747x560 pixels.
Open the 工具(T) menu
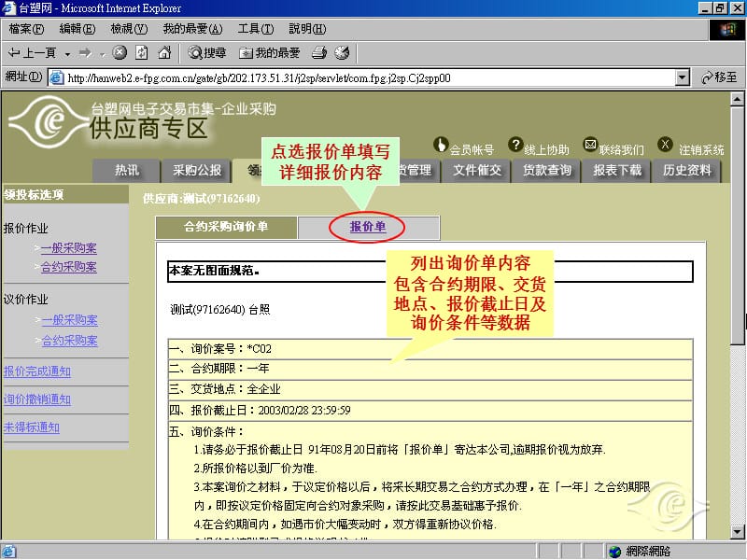tap(256, 29)
